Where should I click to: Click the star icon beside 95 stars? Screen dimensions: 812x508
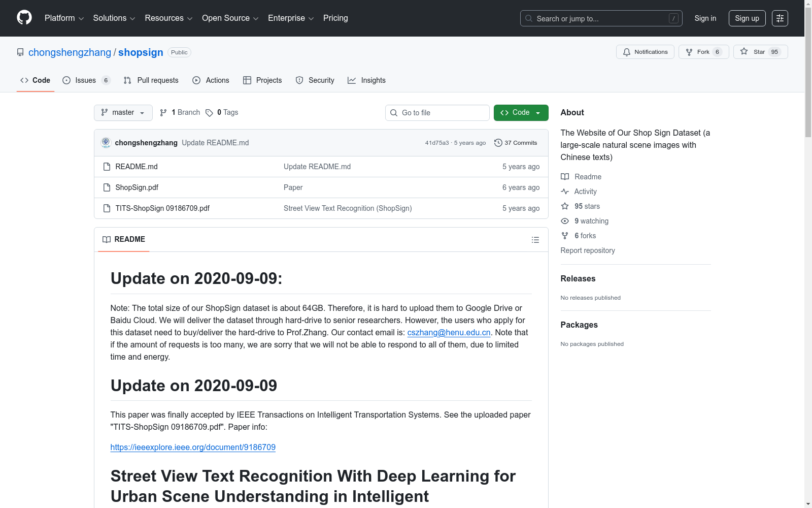[565, 206]
